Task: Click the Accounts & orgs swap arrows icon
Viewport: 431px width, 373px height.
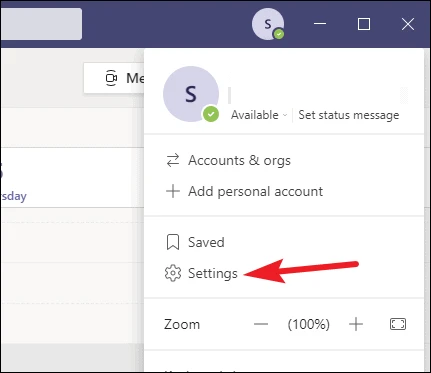Action: click(173, 160)
